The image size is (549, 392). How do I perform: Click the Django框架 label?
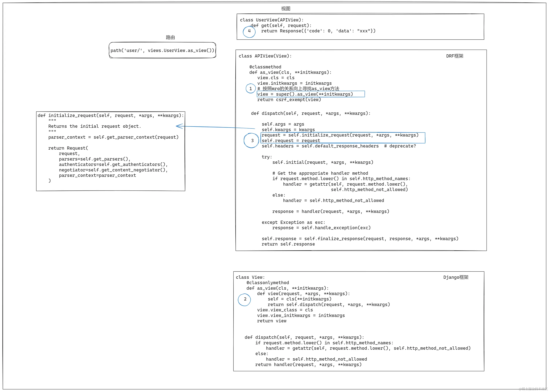(456, 277)
